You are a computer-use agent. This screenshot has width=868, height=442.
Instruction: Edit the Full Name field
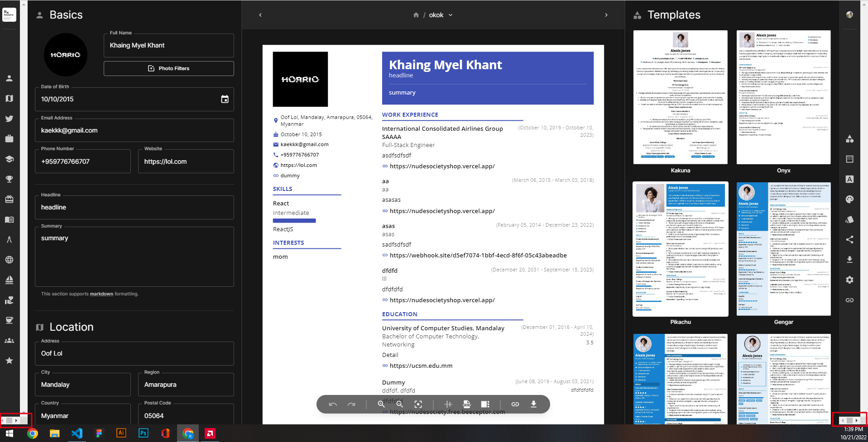pyautogui.click(x=169, y=45)
